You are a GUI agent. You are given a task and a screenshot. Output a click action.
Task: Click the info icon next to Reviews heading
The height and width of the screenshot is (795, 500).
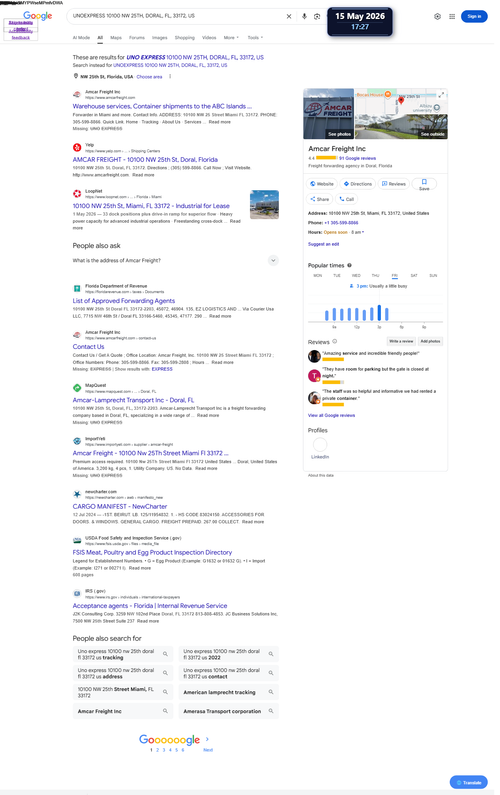point(335,341)
